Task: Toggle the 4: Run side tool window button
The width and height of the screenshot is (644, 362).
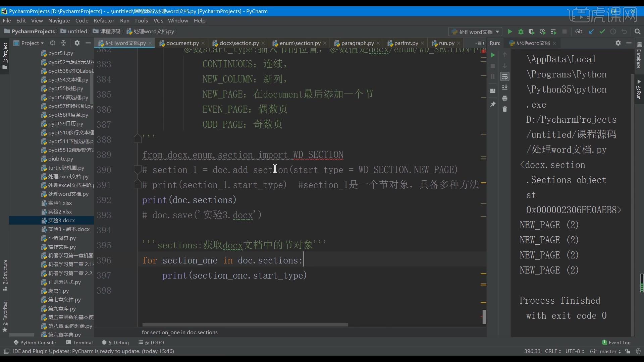Action: tap(639, 89)
